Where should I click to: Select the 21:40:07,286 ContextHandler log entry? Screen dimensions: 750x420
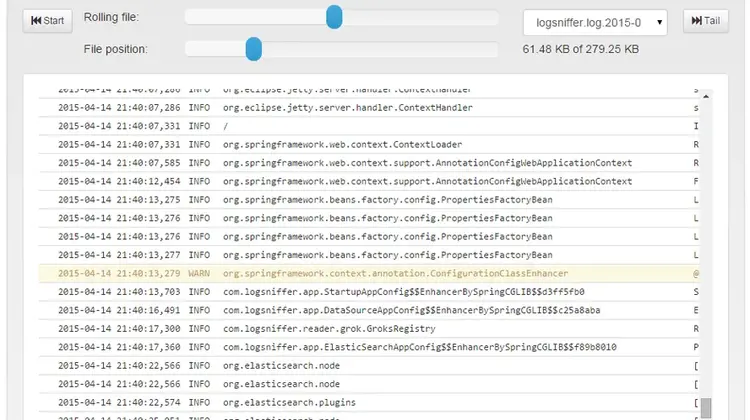coord(369,108)
